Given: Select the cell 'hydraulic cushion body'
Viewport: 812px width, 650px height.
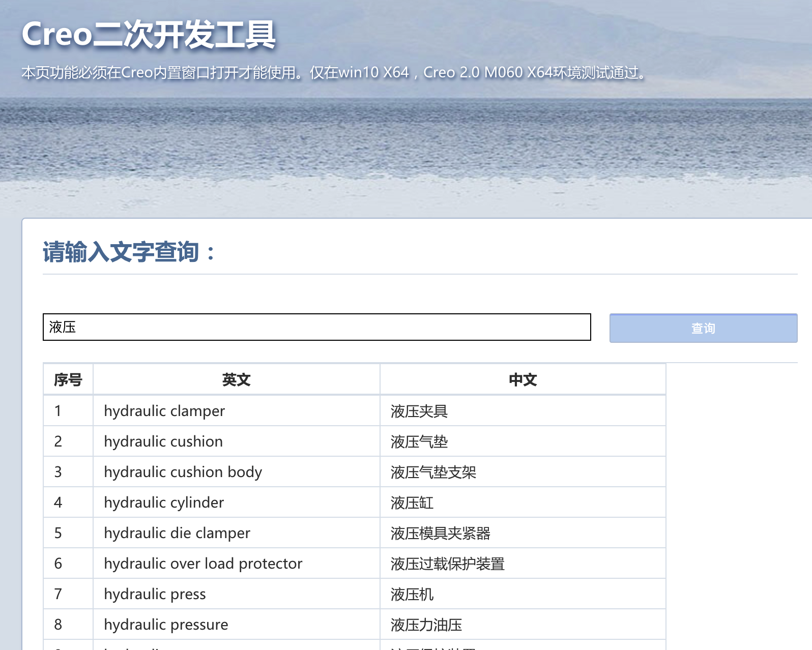Looking at the screenshot, I should [x=237, y=472].
